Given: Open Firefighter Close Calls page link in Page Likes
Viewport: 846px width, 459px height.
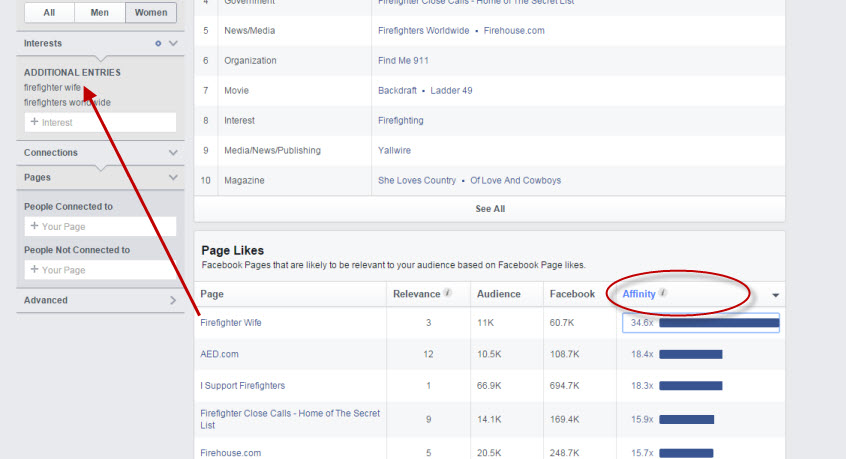Looking at the screenshot, I should coord(290,419).
